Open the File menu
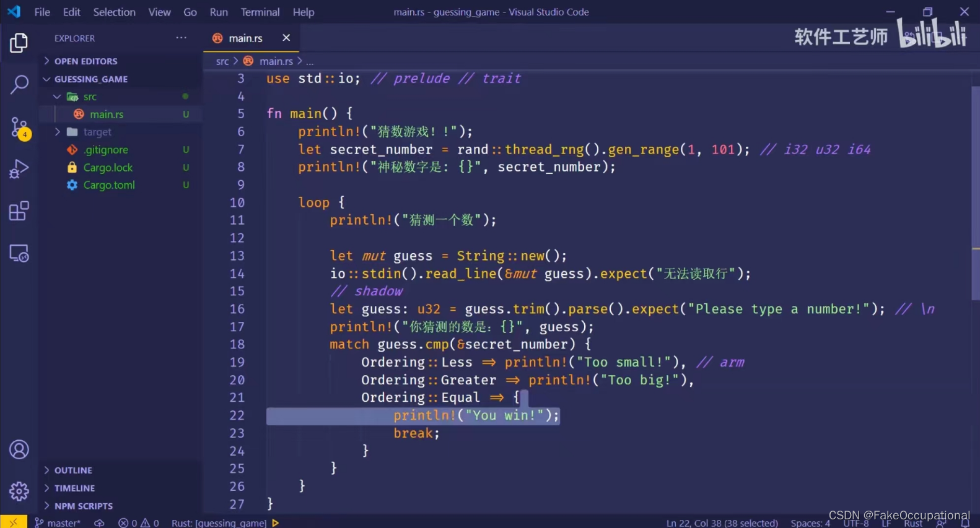 [42, 12]
